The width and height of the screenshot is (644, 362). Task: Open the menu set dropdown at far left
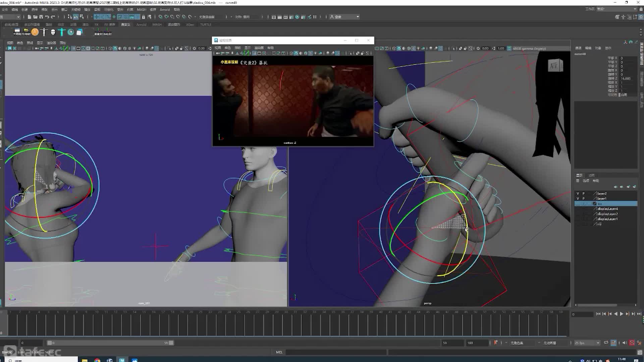[x=10, y=17]
